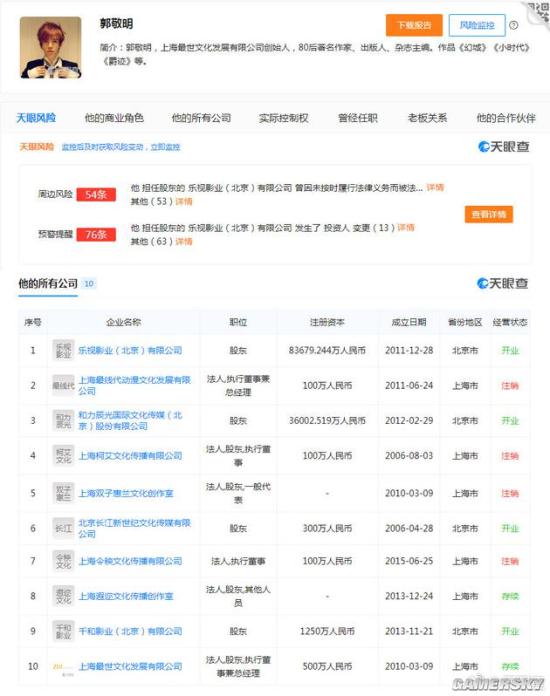
Task: Click the 1250万人民币 capital cell
Action: tap(327, 631)
